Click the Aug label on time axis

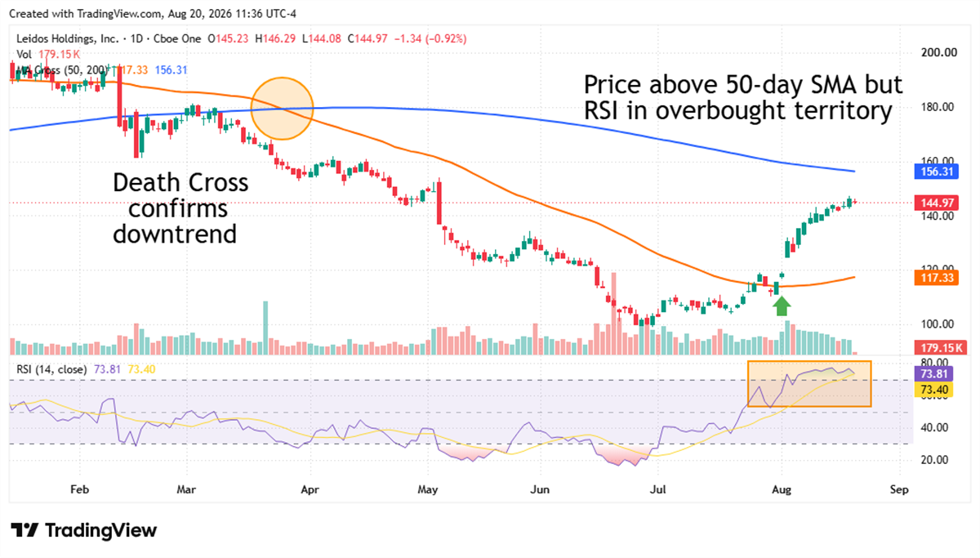[782, 491]
